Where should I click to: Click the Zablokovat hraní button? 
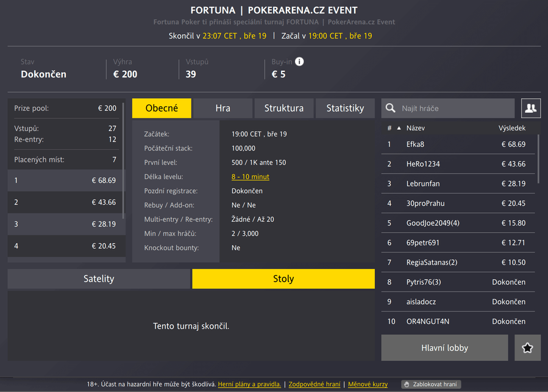[x=431, y=384]
